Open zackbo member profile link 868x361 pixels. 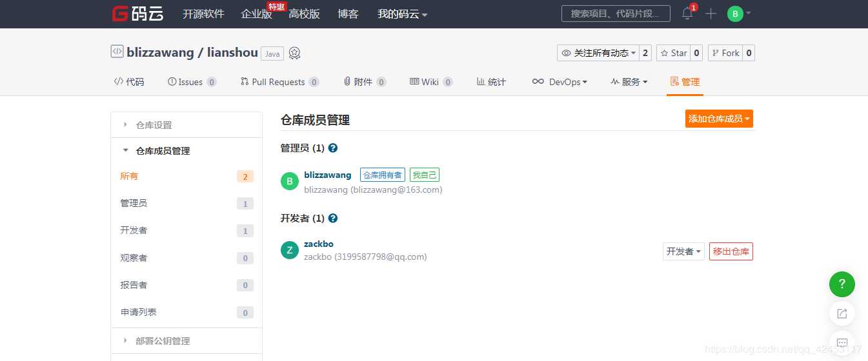(319, 244)
